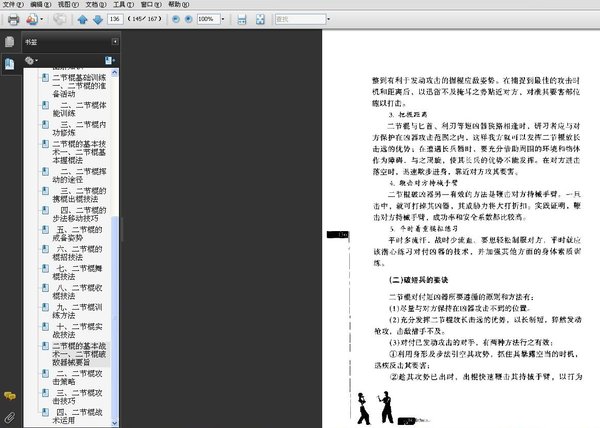Viewport: 600px width, 428px height.
Task: Expand the find box dropdown arrow
Action: (328, 19)
